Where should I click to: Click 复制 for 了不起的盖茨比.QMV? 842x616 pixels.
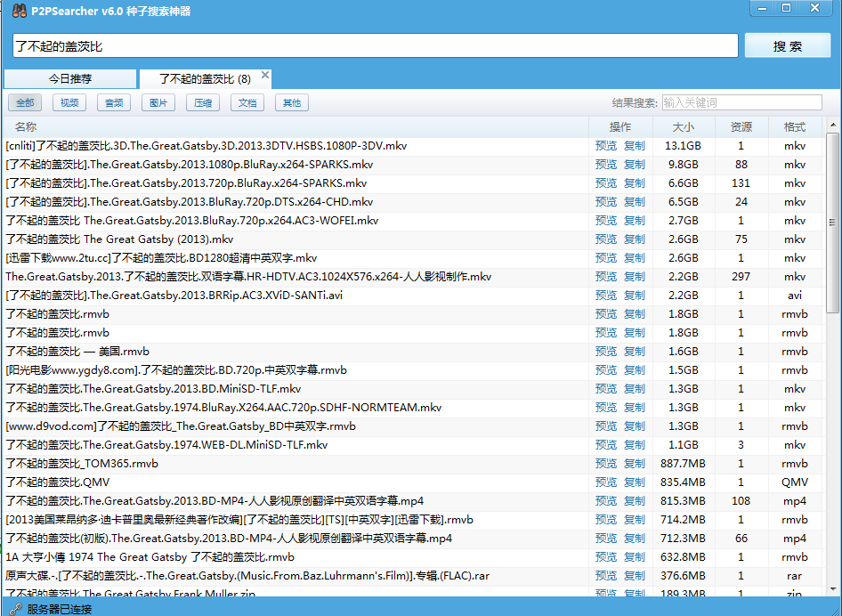635,482
